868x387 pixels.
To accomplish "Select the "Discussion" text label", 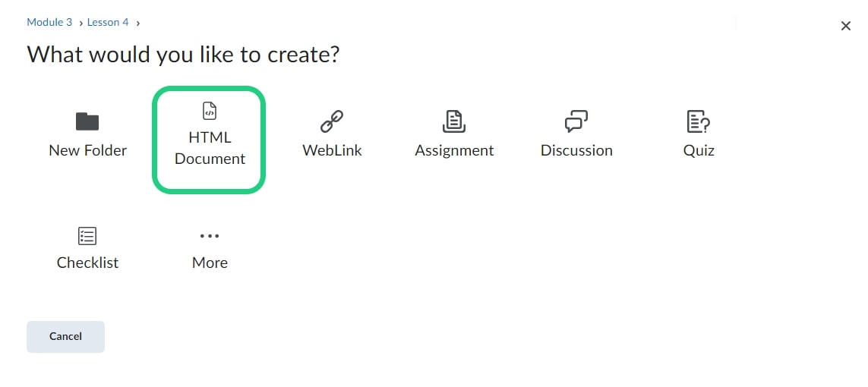I will tap(576, 150).
